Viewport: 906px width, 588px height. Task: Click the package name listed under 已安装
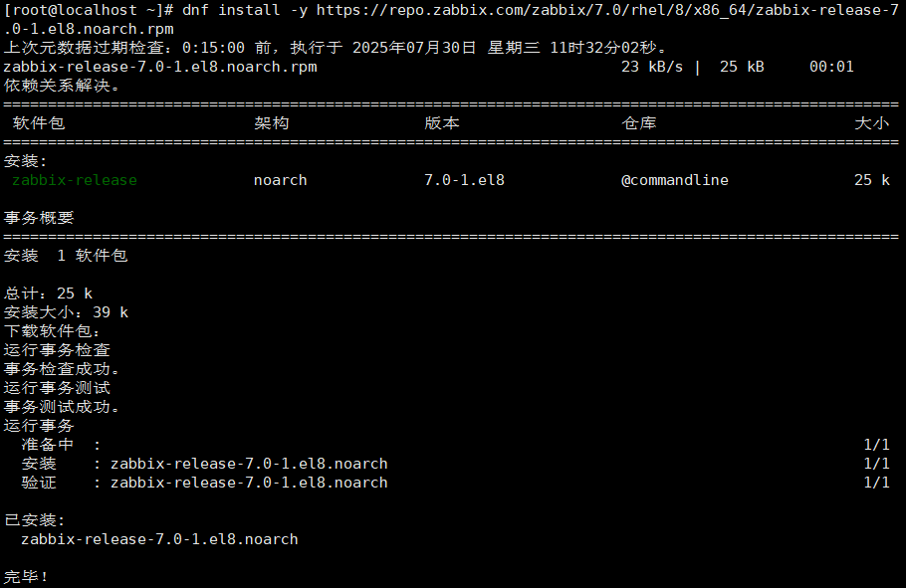pos(159,539)
